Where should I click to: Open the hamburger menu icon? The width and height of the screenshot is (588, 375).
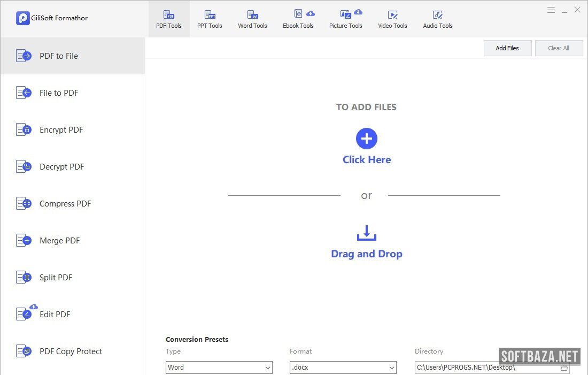click(x=551, y=10)
